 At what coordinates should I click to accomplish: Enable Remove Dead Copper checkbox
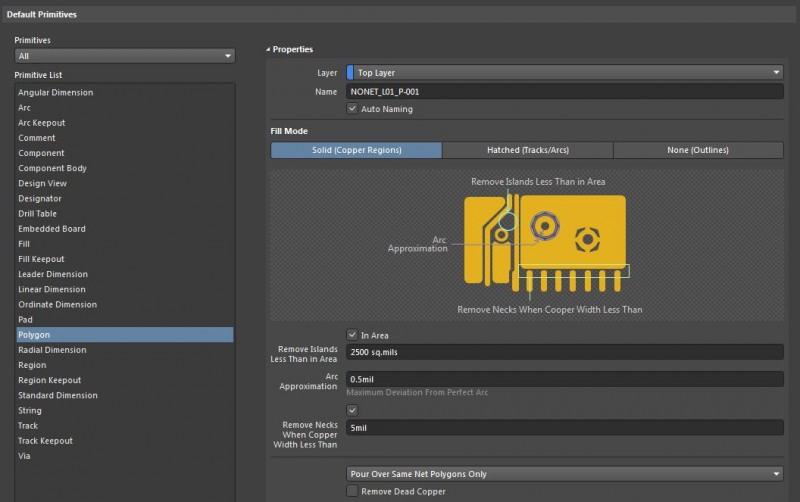[x=352, y=491]
